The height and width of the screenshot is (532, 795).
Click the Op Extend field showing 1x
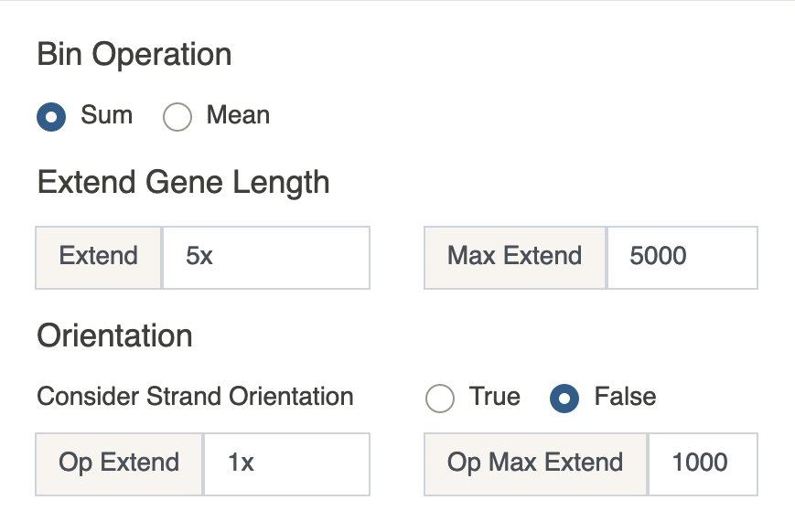click(x=287, y=464)
